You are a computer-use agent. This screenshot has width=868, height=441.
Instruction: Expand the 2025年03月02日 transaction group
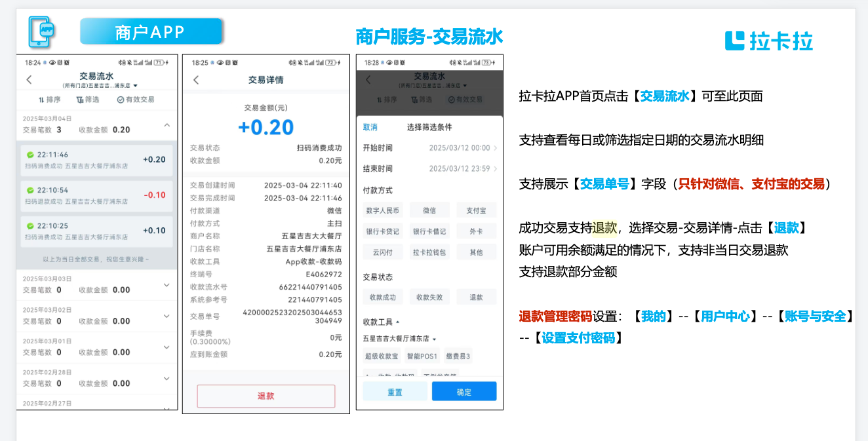click(167, 316)
